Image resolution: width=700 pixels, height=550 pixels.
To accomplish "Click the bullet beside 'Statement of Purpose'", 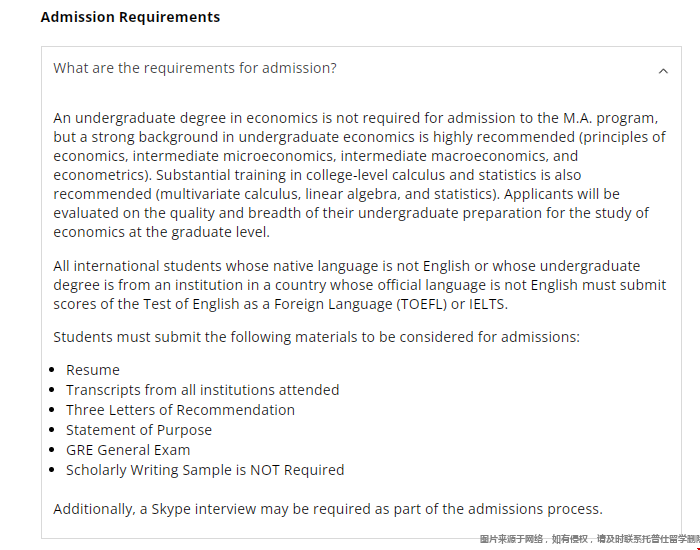I will 52,430.
